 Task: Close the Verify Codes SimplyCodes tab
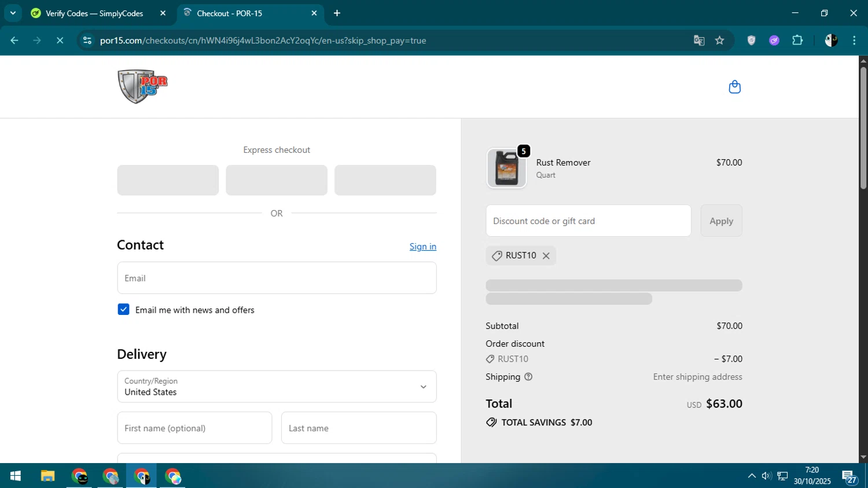click(x=163, y=13)
